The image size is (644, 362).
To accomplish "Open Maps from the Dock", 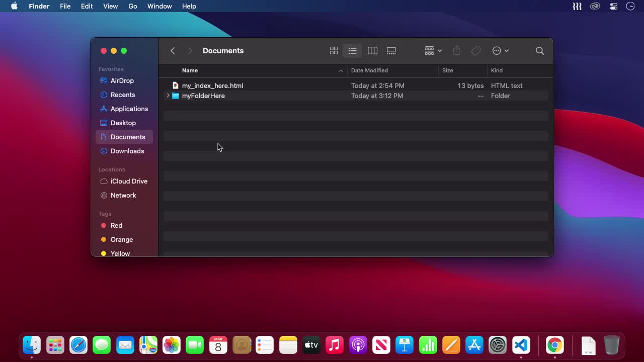I will [x=148, y=345].
